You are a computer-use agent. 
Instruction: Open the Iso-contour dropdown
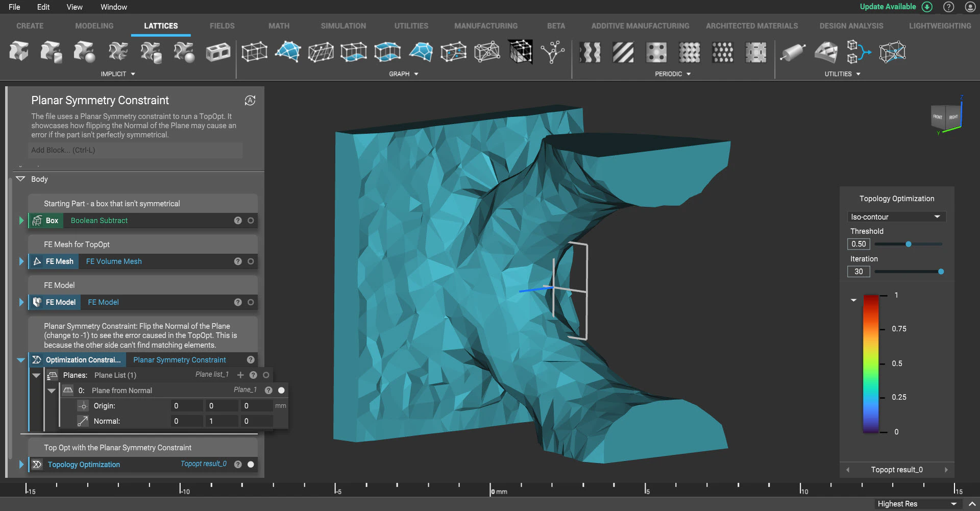pos(896,216)
